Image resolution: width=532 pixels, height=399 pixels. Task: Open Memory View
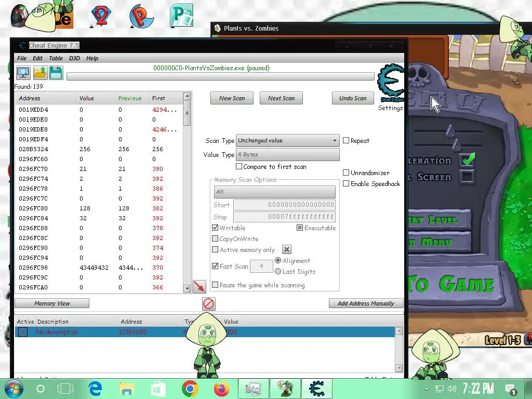[52, 303]
